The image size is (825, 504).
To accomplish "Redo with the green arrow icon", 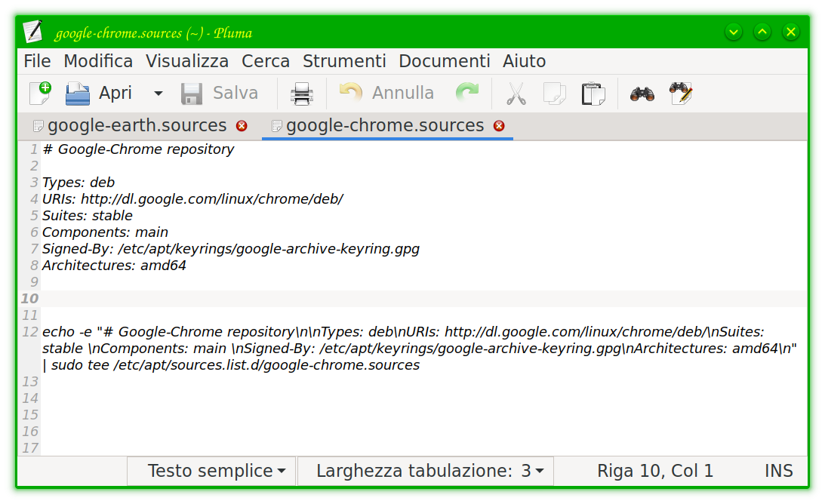I will [467, 93].
